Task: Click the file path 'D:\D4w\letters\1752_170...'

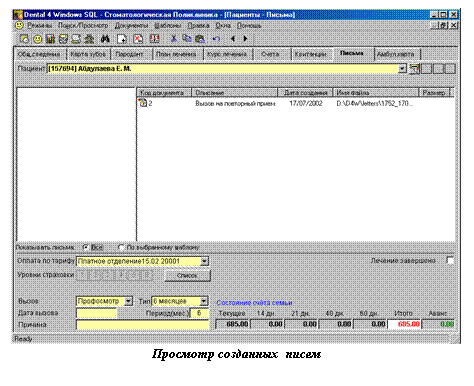Action: click(375, 103)
